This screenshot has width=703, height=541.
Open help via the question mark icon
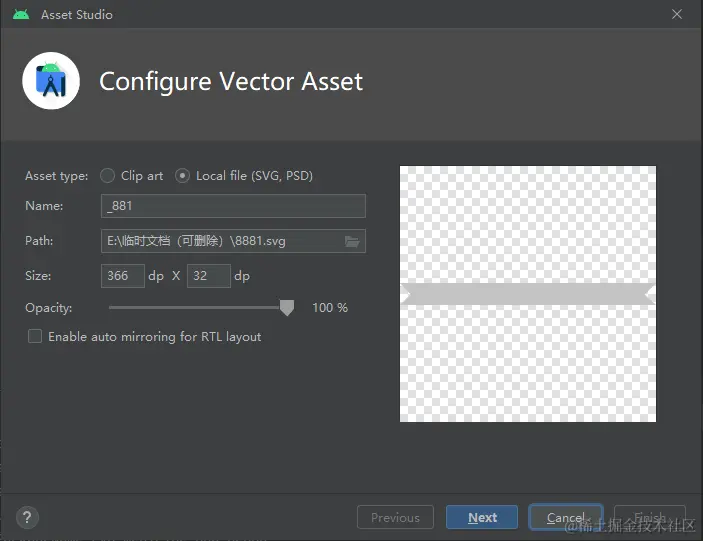click(27, 517)
